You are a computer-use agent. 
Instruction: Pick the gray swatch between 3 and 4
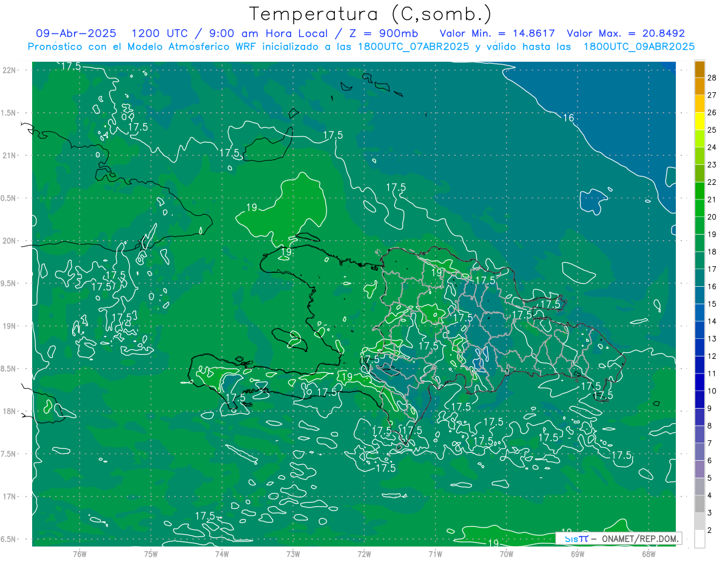[699, 504]
